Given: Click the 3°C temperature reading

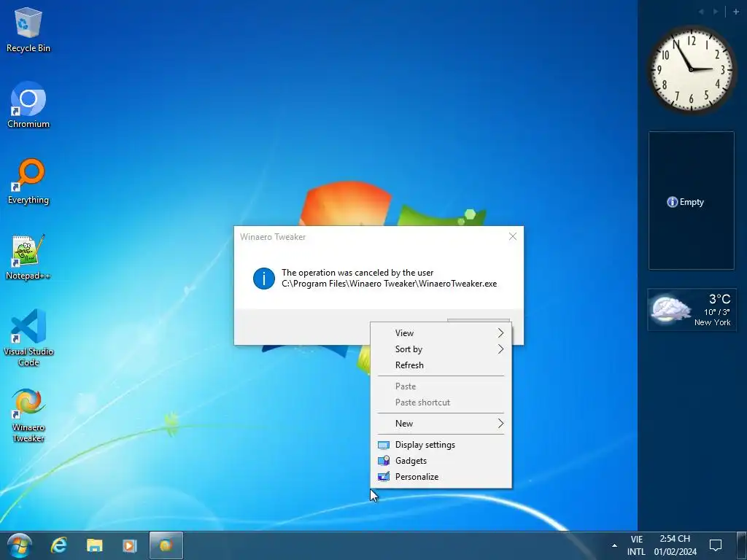Looking at the screenshot, I should point(719,299).
